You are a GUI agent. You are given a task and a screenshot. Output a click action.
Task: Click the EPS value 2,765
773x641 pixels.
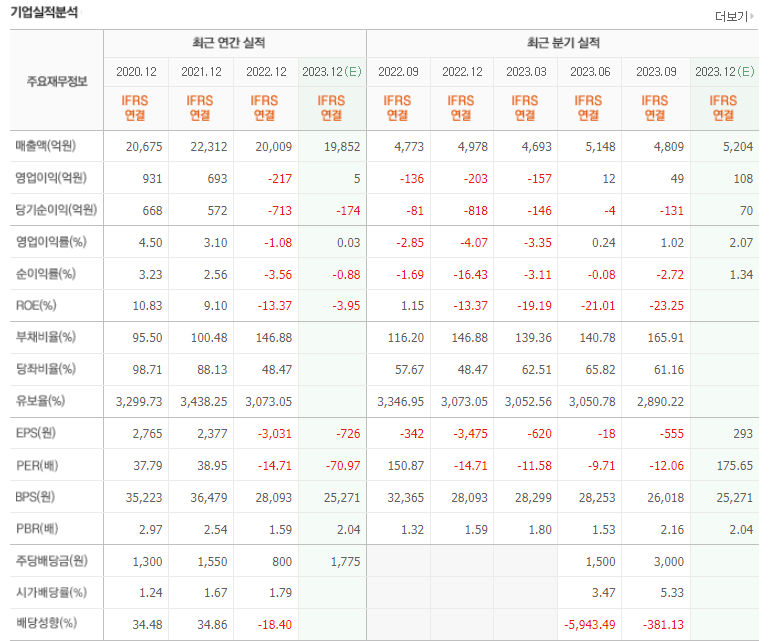tap(147, 434)
